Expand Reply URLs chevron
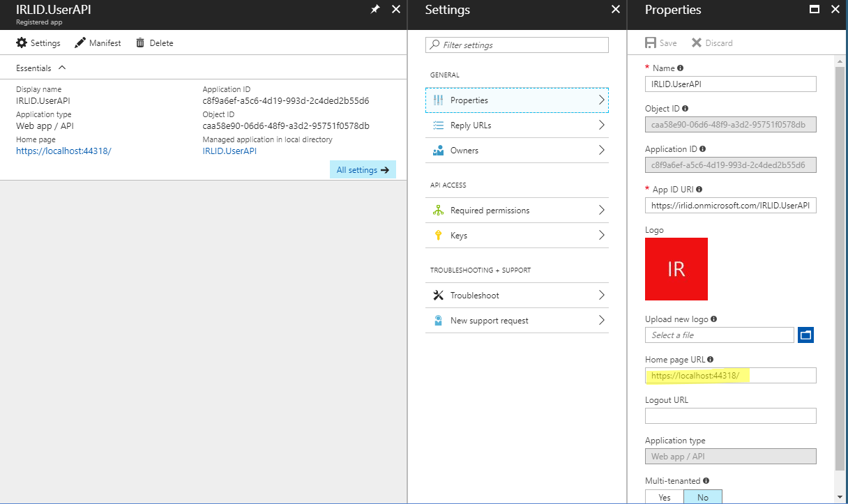The width and height of the screenshot is (848, 504). (x=601, y=125)
